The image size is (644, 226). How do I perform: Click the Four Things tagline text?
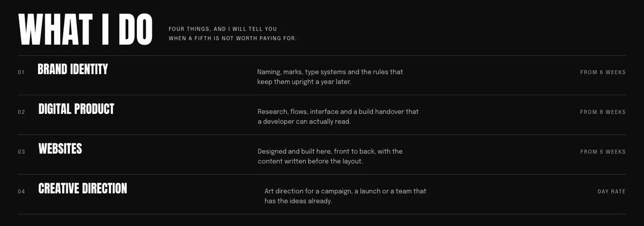[223, 29]
